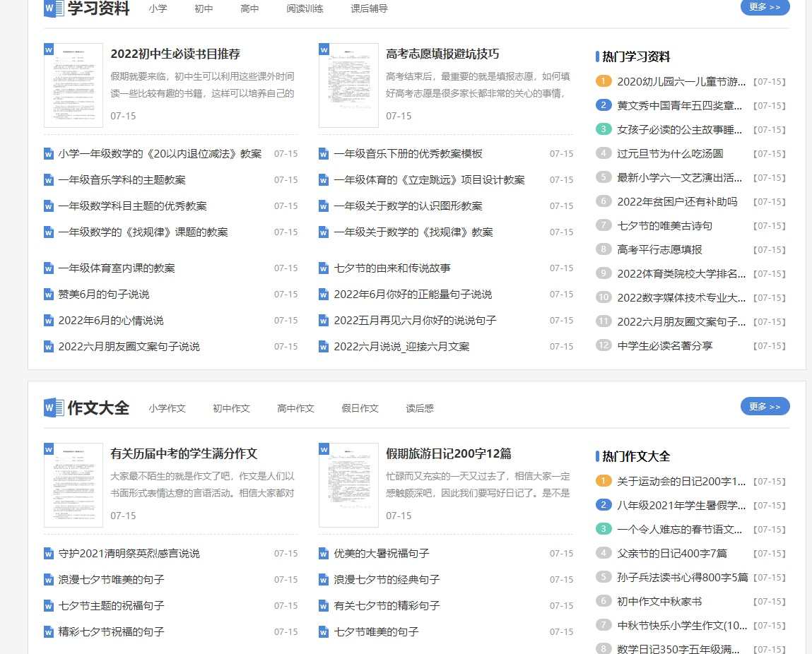Click document icon beside 七夕节唯美的句子
Screen dimensions: 812x654
(324, 631)
